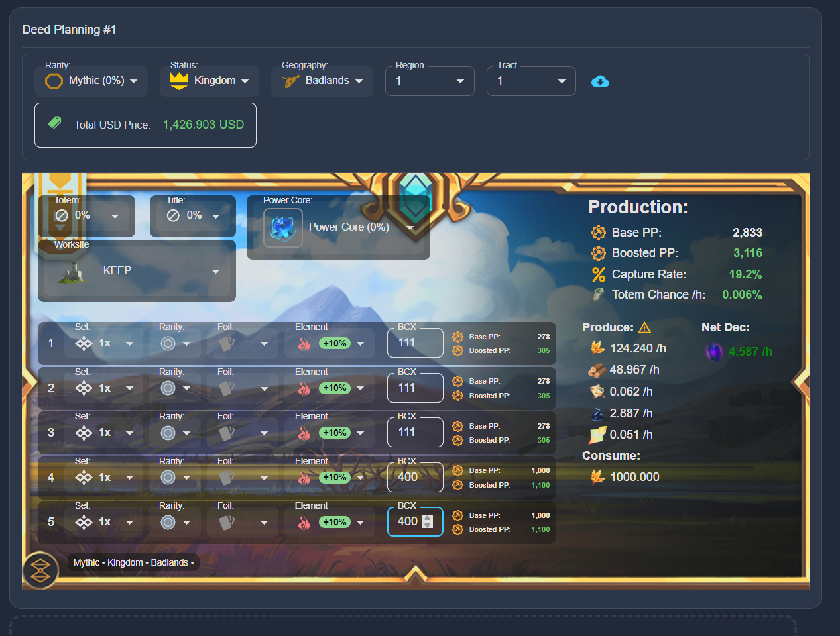Click the Boosted PP 3,116 value
Screen dimensions: 840x636
click(x=748, y=253)
